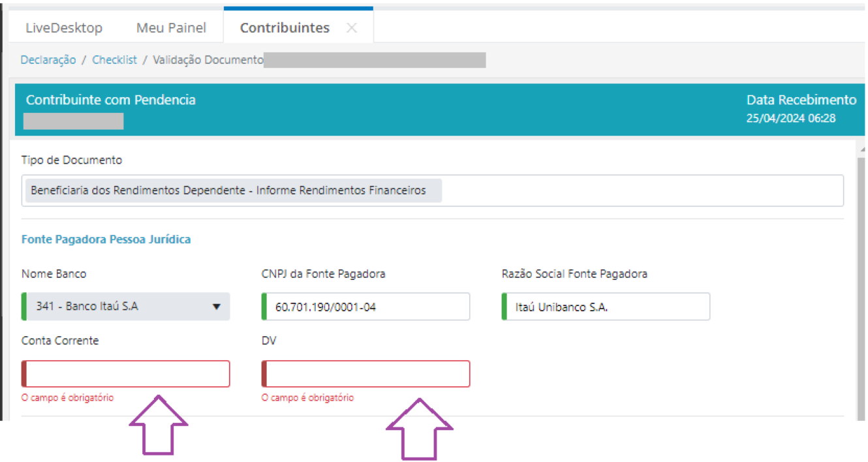Select the Beneficiaria dos Rendimentos Dependente tag
868x462 pixels.
tap(234, 191)
